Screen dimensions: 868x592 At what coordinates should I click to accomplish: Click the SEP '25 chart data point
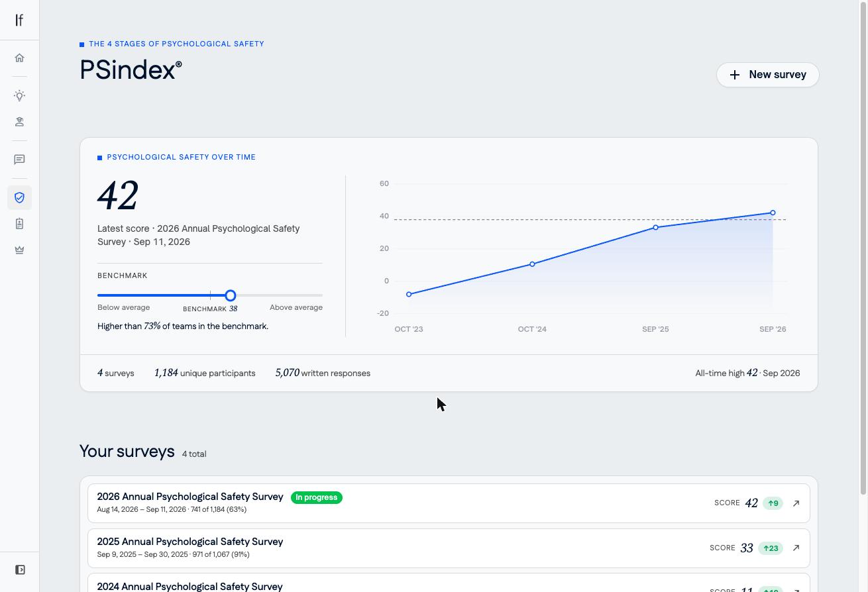(655, 227)
